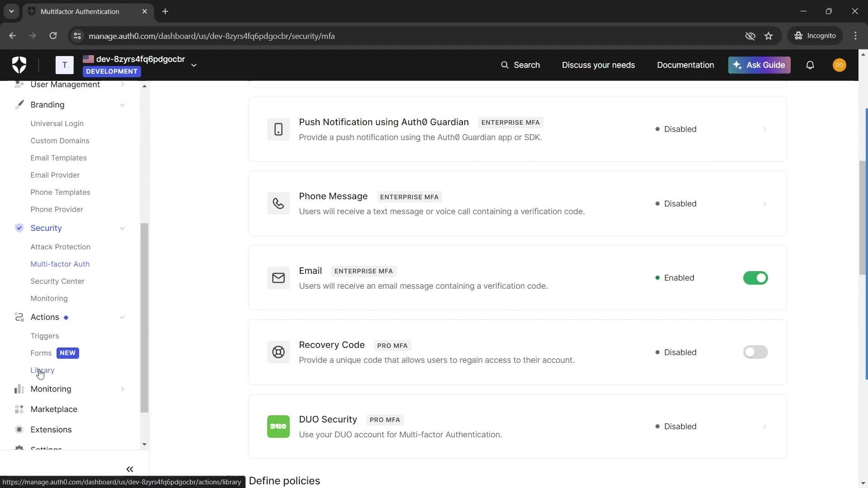Collapse sidebar with double chevron icon
The image size is (868, 488).
(x=130, y=469)
